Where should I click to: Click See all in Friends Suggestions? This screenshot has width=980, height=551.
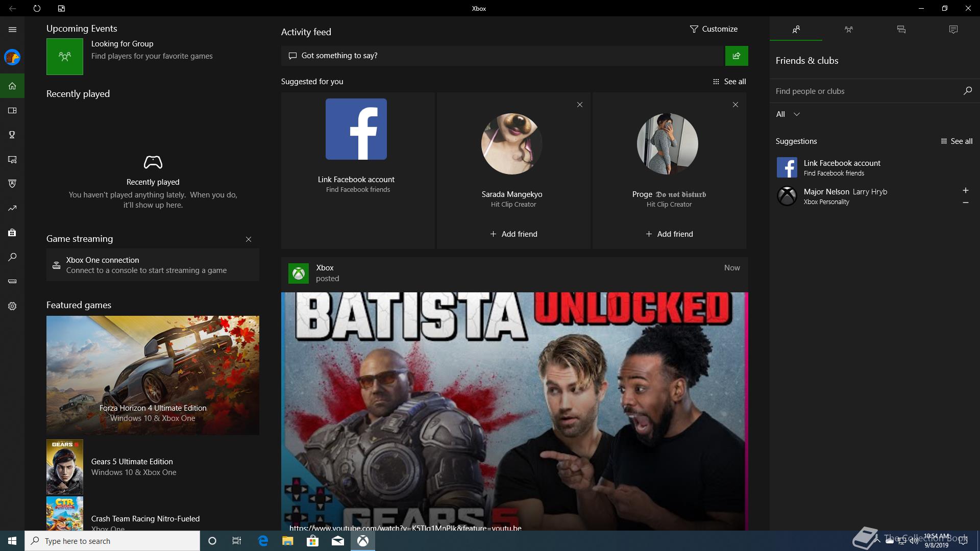click(x=957, y=141)
